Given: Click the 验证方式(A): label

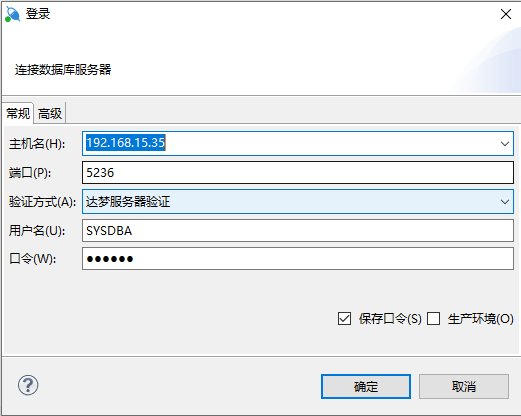Looking at the screenshot, I should [x=42, y=202].
